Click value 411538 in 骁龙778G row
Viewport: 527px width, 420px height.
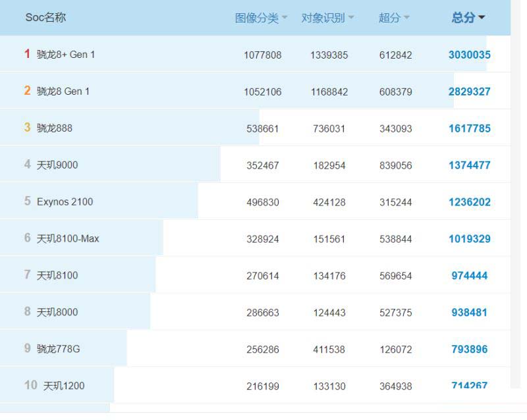pyautogui.click(x=329, y=350)
